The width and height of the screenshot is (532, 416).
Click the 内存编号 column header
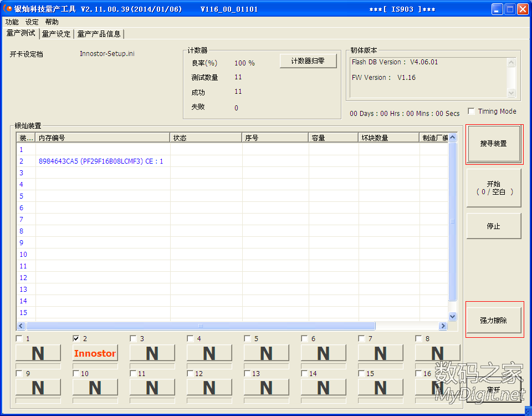tap(103, 138)
